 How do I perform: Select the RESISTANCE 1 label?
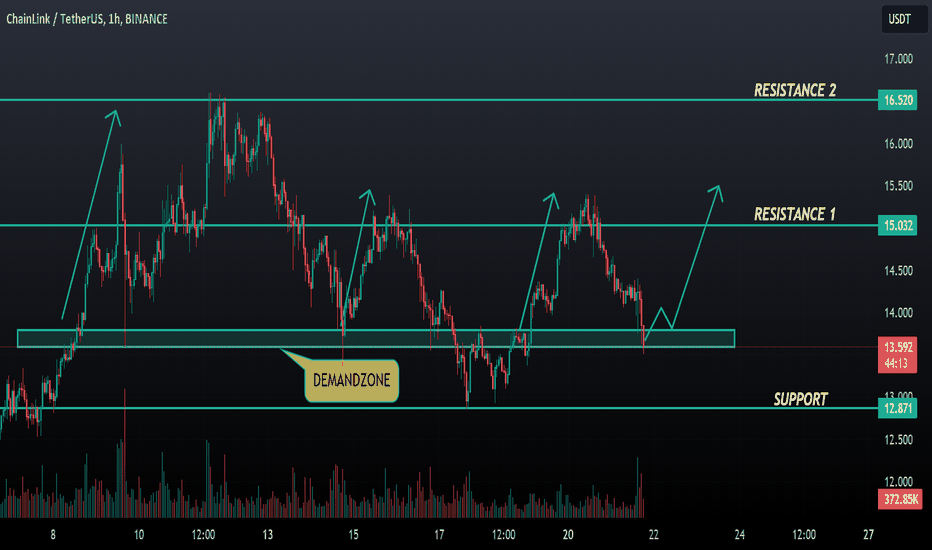pyautogui.click(x=795, y=214)
